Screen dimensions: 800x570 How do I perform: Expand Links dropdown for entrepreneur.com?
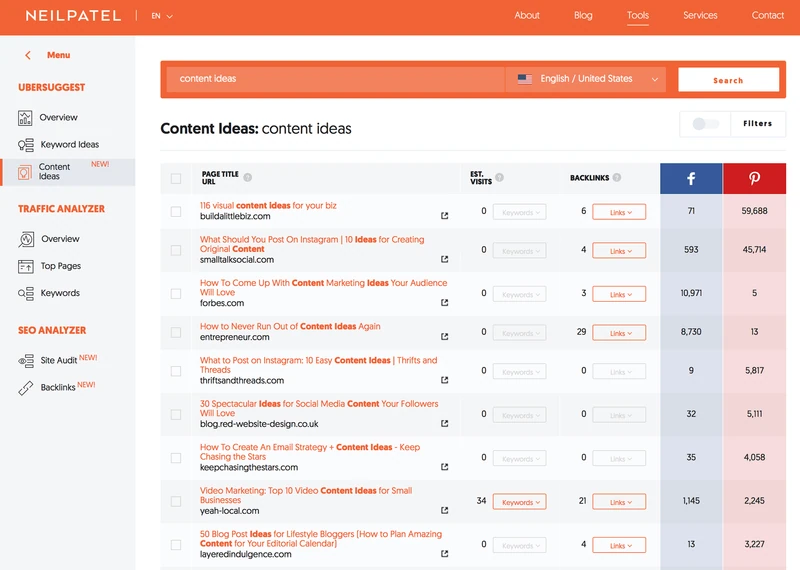(x=619, y=333)
